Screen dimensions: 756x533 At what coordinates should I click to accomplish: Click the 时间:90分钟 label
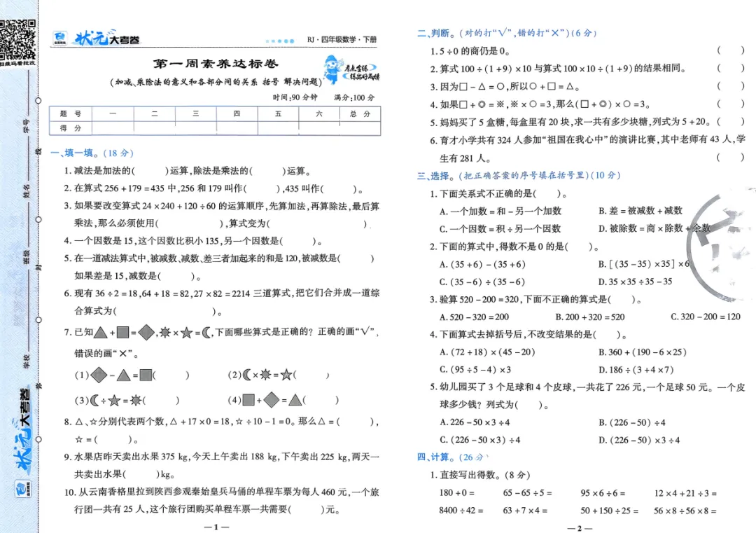pos(295,97)
